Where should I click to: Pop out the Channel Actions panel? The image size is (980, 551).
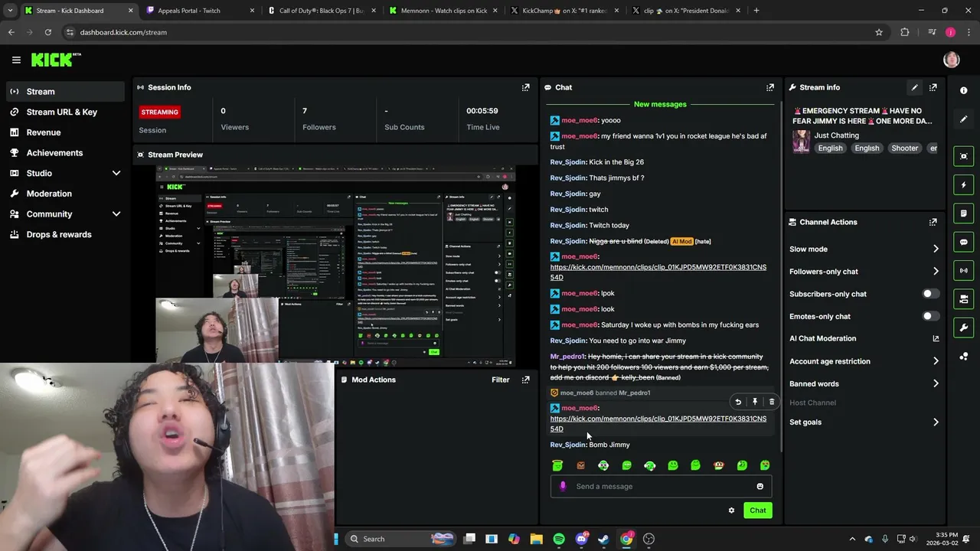click(933, 222)
